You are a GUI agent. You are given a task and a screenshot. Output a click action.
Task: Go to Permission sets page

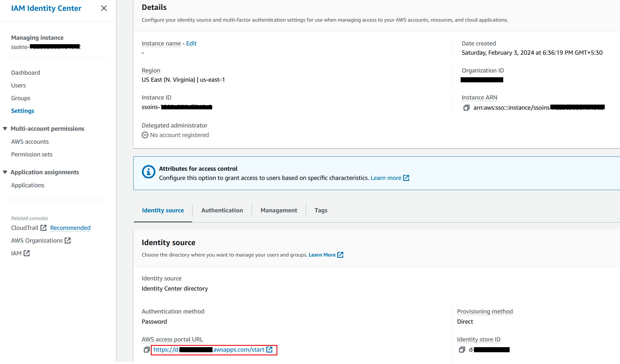pos(31,155)
